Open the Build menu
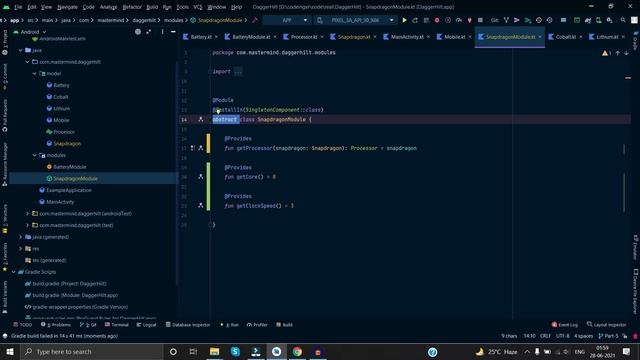Viewport: 640px width, 360px height. pos(152,7)
